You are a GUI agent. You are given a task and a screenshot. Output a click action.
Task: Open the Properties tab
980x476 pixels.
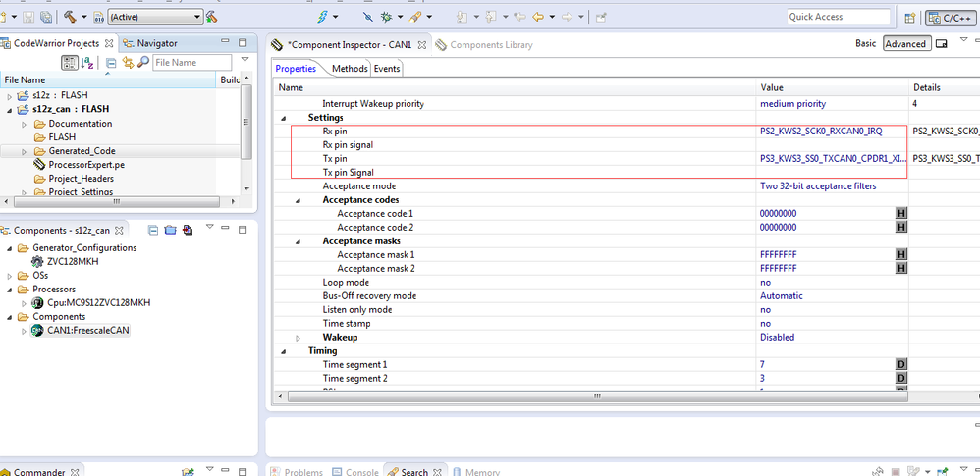pos(296,69)
